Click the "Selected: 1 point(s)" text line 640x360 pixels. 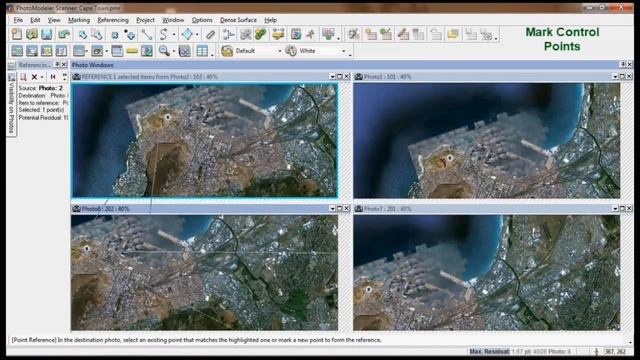click(x=41, y=110)
